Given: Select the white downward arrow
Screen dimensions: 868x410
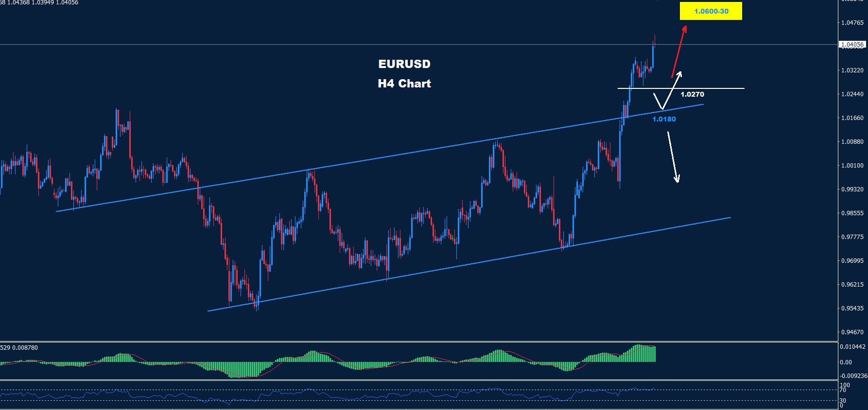Looking at the screenshot, I should click(x=673, y=157).
